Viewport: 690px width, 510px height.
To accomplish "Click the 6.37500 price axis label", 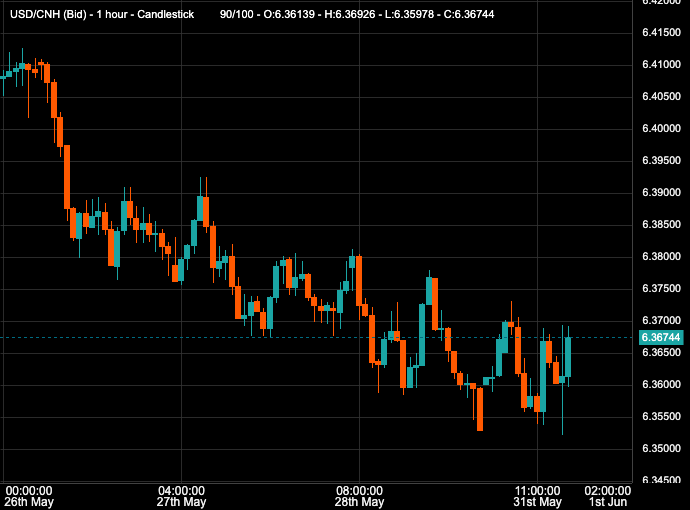I will pyautogui.click(x=661, y=289).
